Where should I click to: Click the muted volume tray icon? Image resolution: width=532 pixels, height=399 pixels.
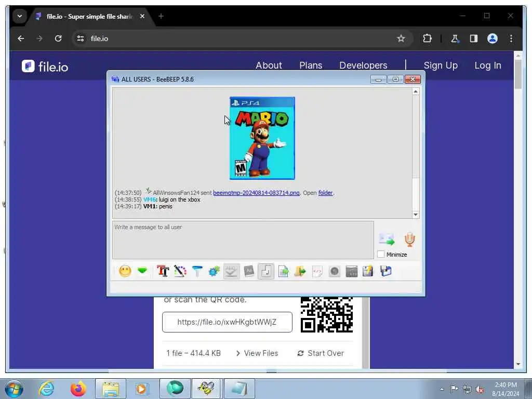(480, 389)
